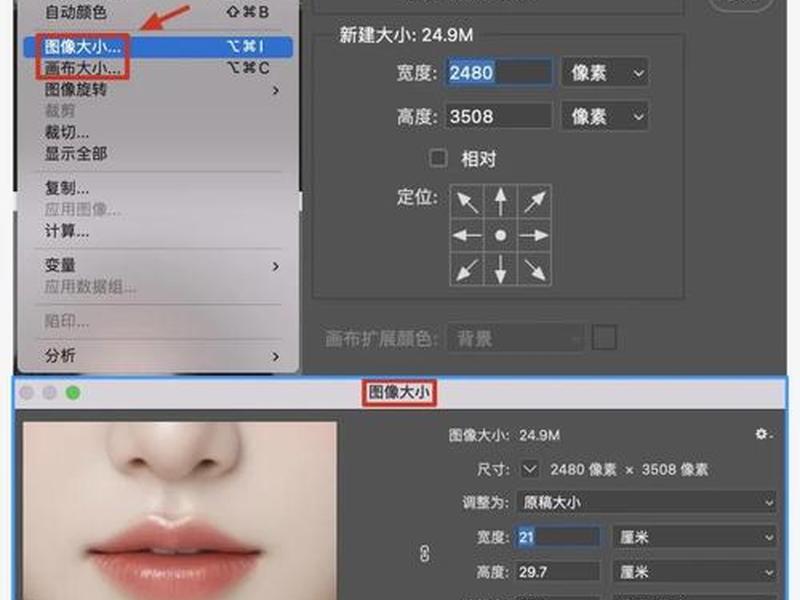Click green zoom button of 图像大小 window
800x600 pixels.
click(73, 392)
